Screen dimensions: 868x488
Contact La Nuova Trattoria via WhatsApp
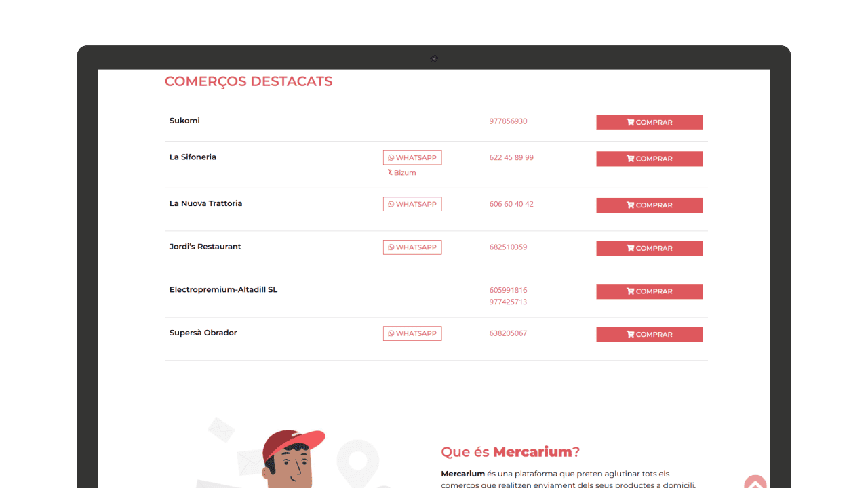(x=412, y=204)
